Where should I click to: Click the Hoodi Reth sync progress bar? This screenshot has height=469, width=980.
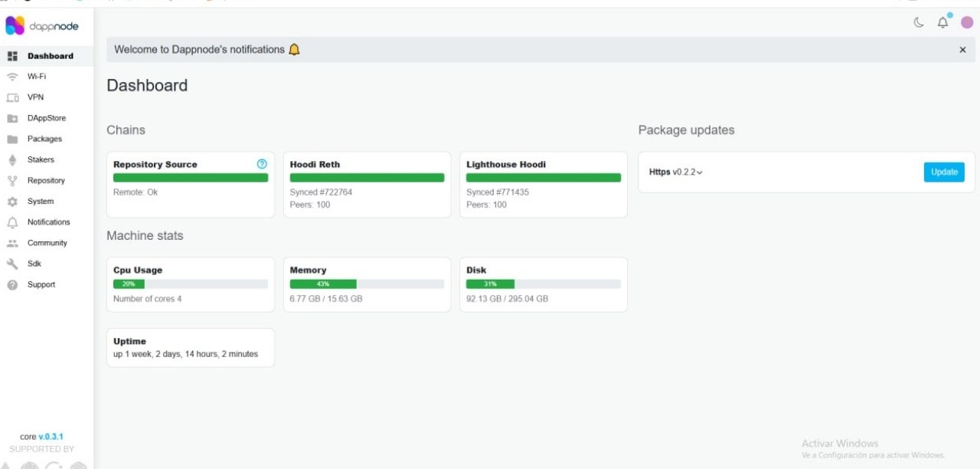(x=367, y=178)
